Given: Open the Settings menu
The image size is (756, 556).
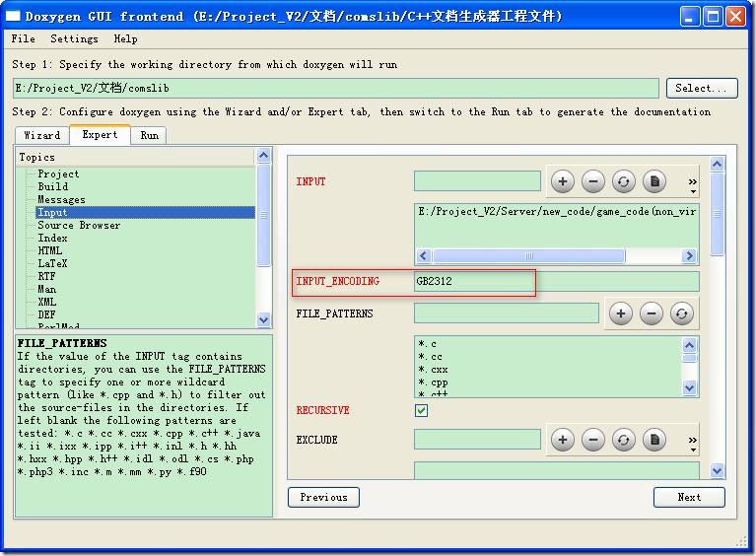Looking at the screenshot, I should pyautogui.click(x=74, y=38).
